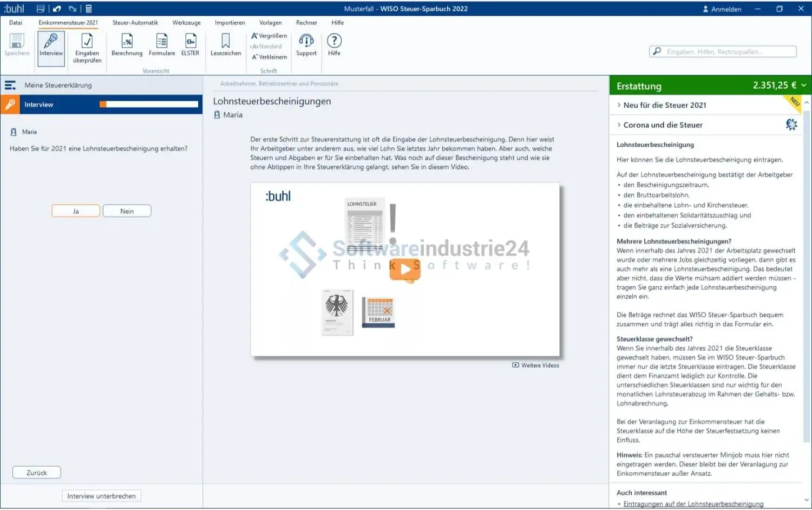The image size is (812, 510).
Task: Click the search field Eingaben, Hilfen, Rechtsquellen
Action: click(x=723, y=52)
